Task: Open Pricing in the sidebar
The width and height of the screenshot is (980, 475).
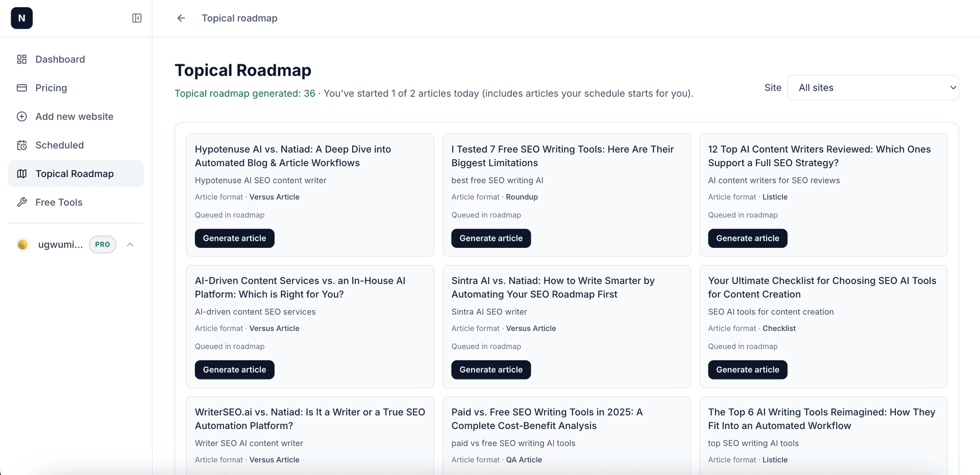Action: pyautogui.click(x=76, y=88)
